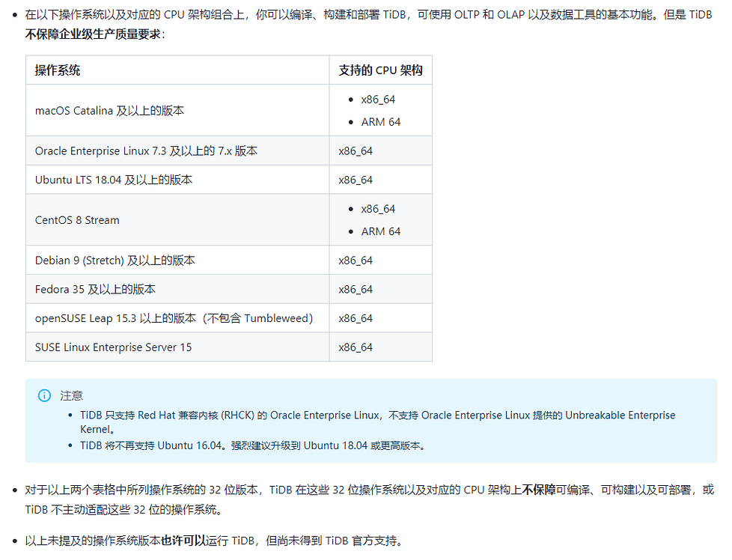Click x86_64 bullet in the macOS row
732x560 pixels.
point(378,100)
